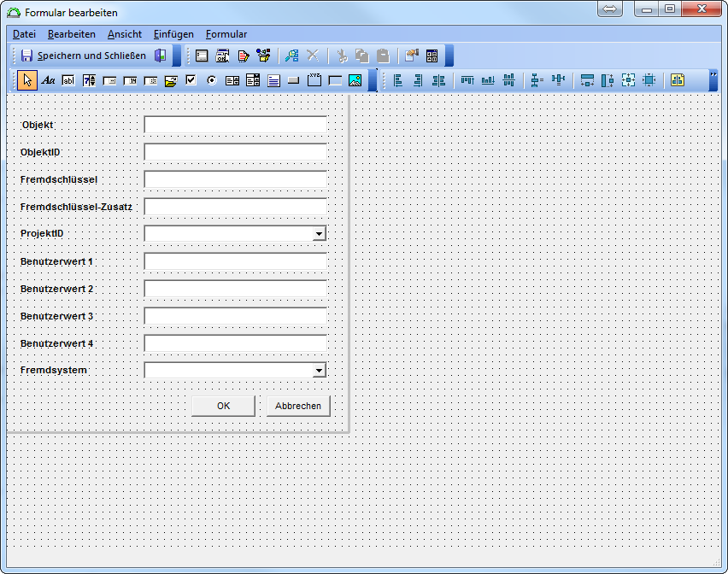Click the align left edges icon
728x574 pixels.
(398, 80)
